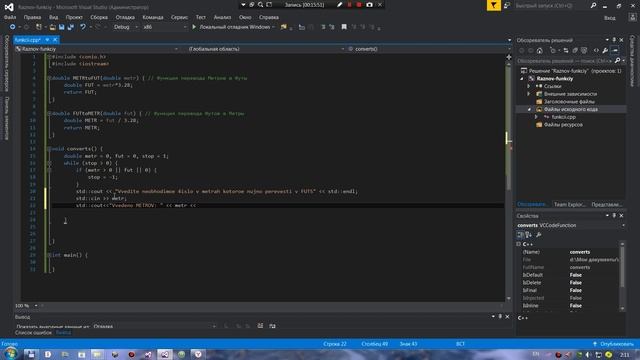Viewport: 640px width, 360px height.
Task: Click the undo toolbar icon
Action: click(83, 27)
